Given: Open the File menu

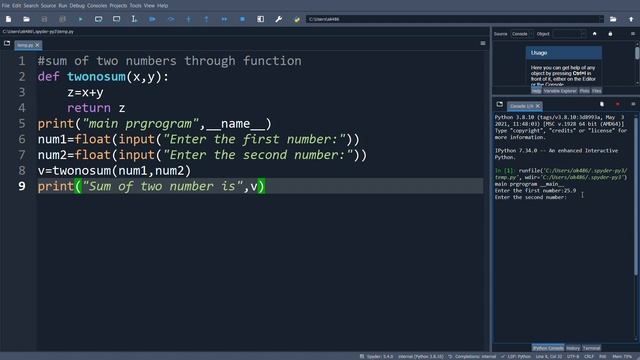Looking at the screenshot, I should (5, 6).
